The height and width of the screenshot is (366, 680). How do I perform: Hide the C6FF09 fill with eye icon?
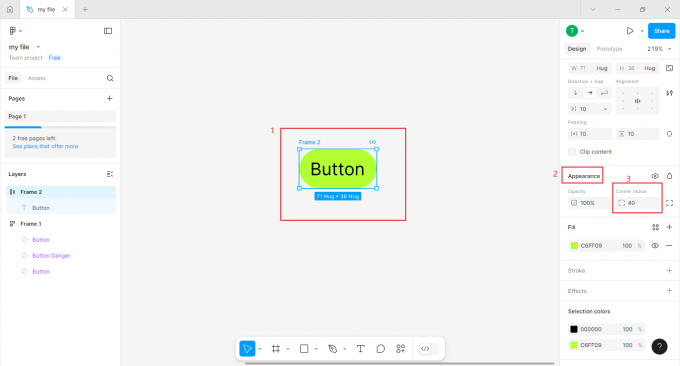coord(655,245)
